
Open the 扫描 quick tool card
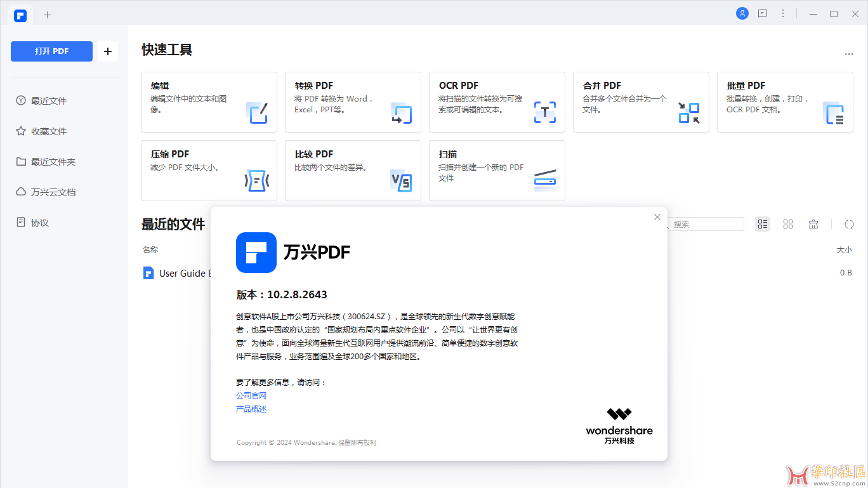coord(497,171)
